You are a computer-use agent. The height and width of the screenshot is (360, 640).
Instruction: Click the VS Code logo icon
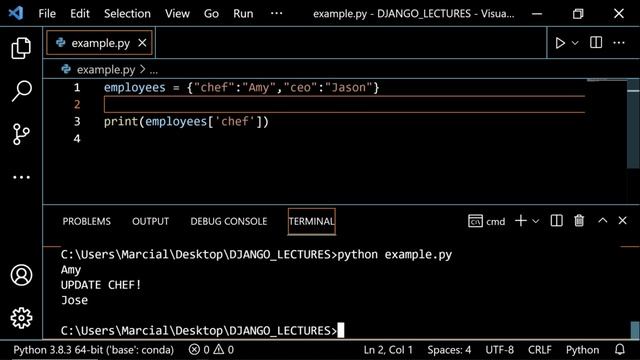[16, 13]
